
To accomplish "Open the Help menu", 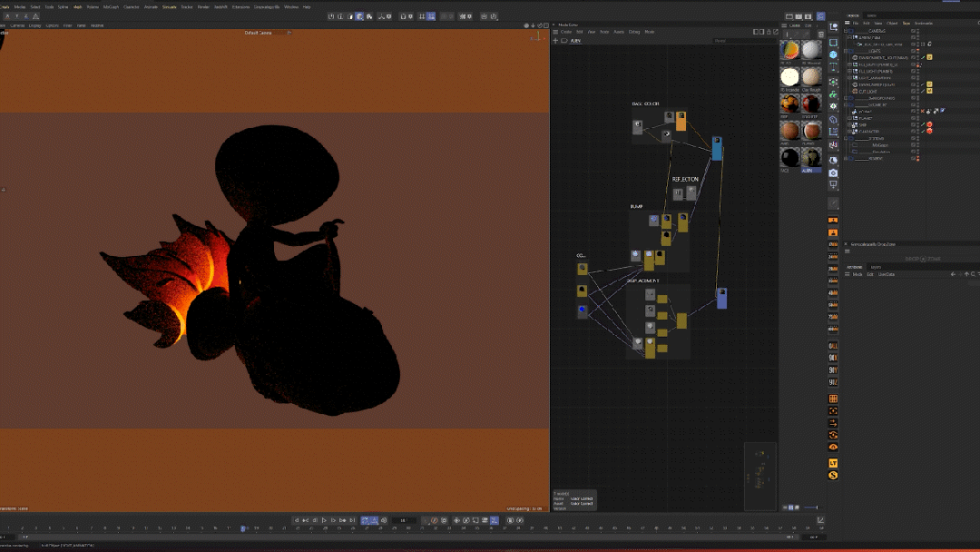I will pyautogui.click(x=307, y=7).
